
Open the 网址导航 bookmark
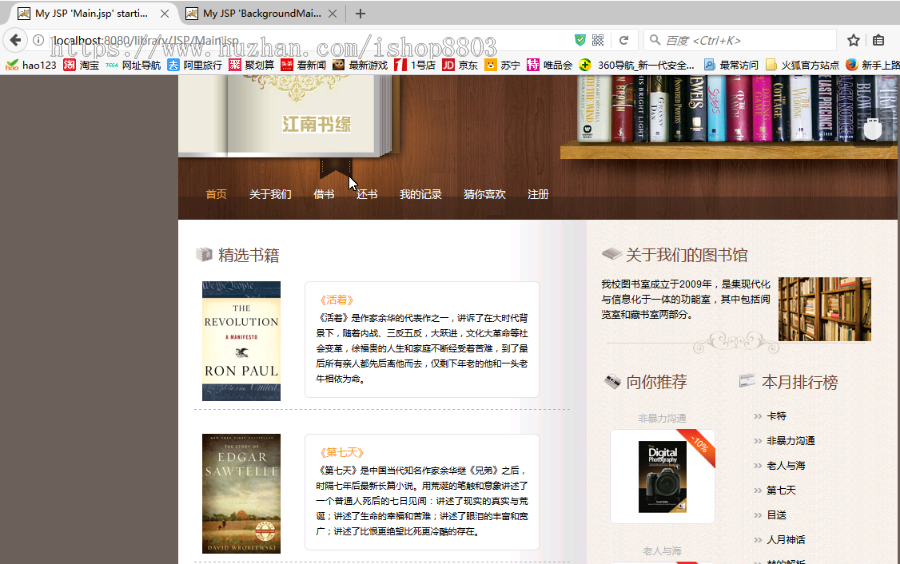tap(133, 65)
